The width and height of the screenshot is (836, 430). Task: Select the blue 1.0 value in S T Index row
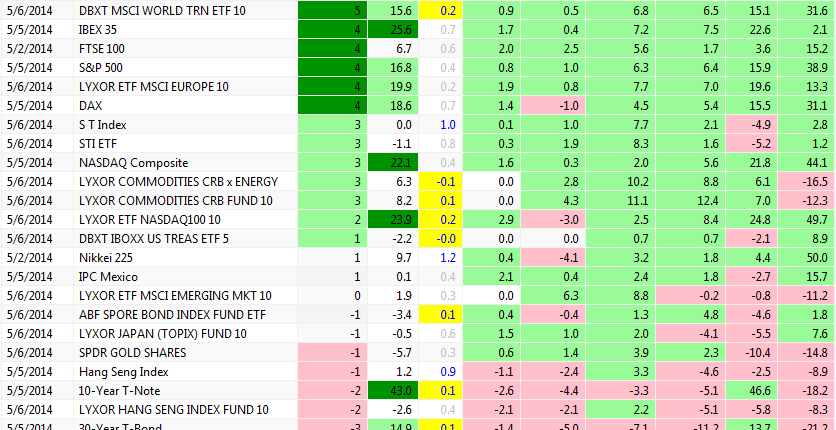pos(442,125)
